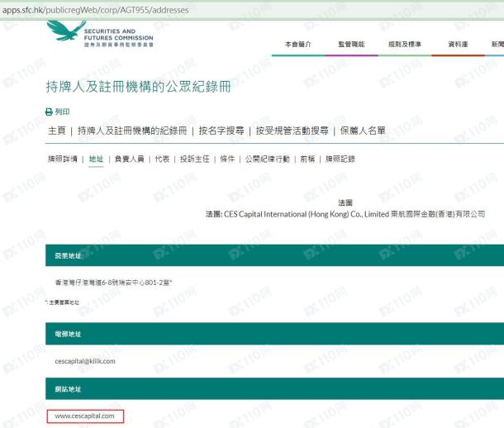Click the 列印 print link
Image resolution: width=504 pixels, height=428 pixels.
[x=62, y=112]
